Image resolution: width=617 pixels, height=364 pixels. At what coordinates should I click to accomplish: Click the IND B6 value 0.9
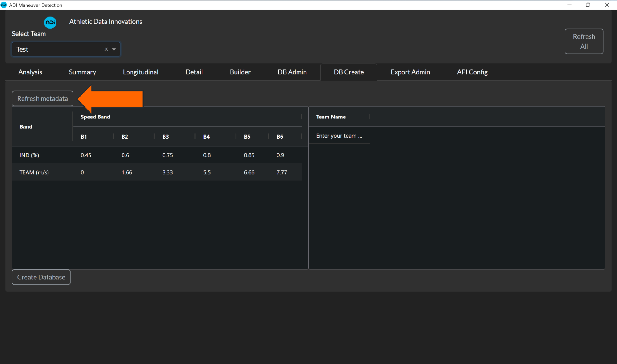click(x=280, y=155)
